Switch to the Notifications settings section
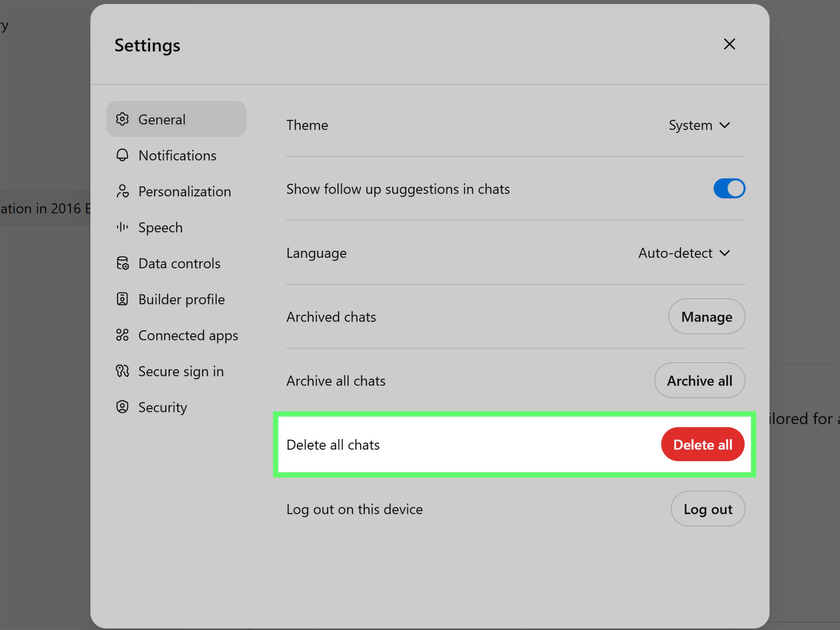The image size is (840, 630). (177, 155)
